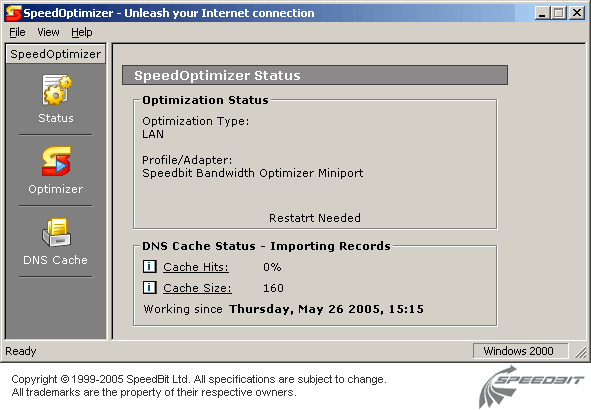Follow the Cache Size link
The image size is (591, 410).
(x=197, y=288)
